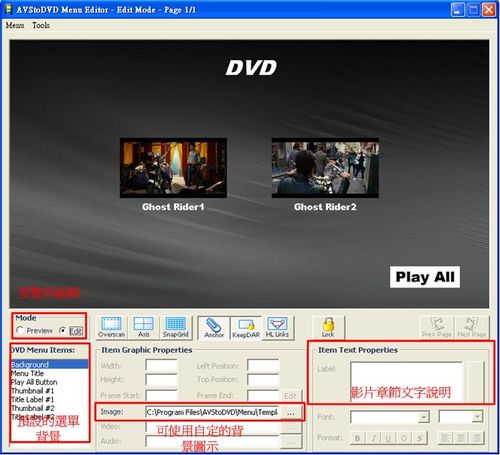Toggle the Axis guide icon
The width and height of the screenshot is (500, 455).
point(143,327)
